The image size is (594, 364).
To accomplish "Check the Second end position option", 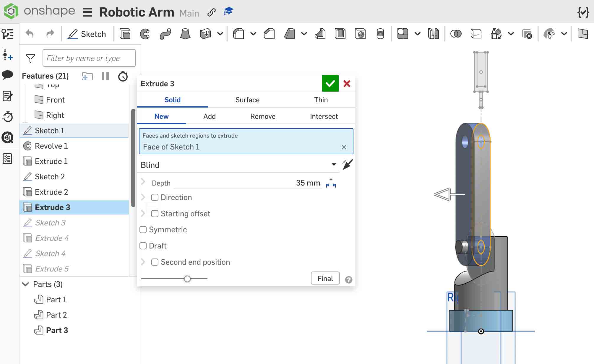I will (155, 262).
